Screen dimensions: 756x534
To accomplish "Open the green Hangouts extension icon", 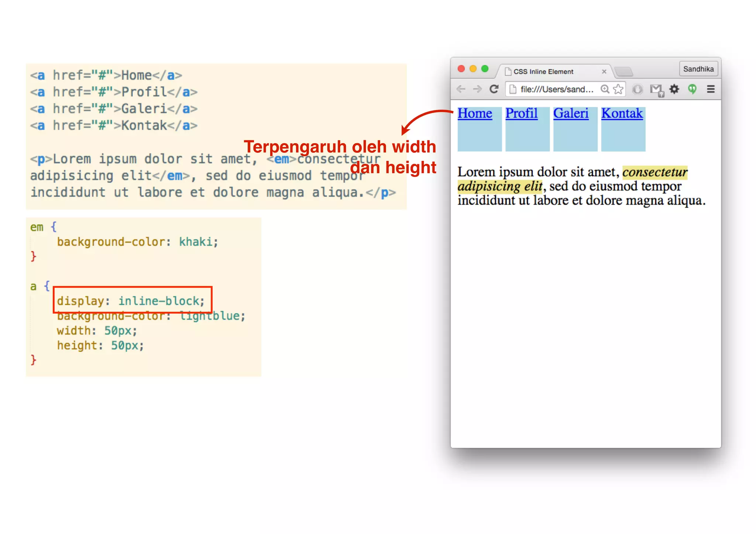I will pos(692,89).
